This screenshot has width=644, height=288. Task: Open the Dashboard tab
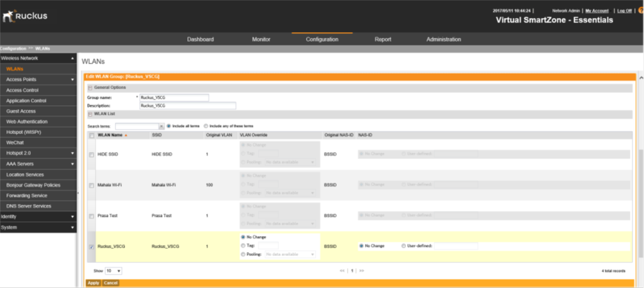[x=200, y=39]
